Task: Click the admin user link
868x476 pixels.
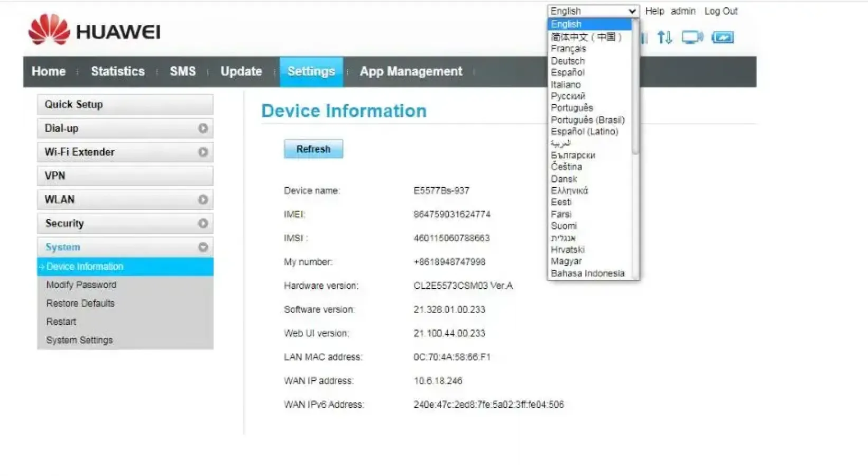Action: click(x=683, y=11)
